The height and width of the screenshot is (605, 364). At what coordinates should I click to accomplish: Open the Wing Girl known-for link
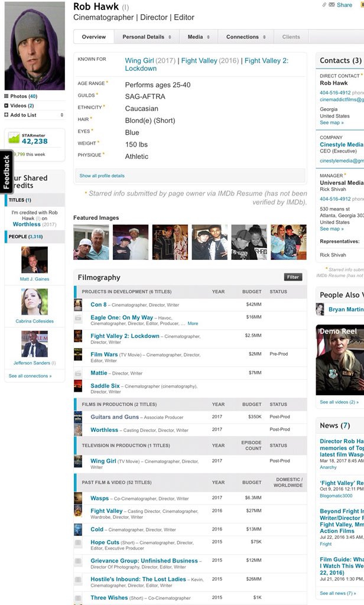(x=139, y=61)
